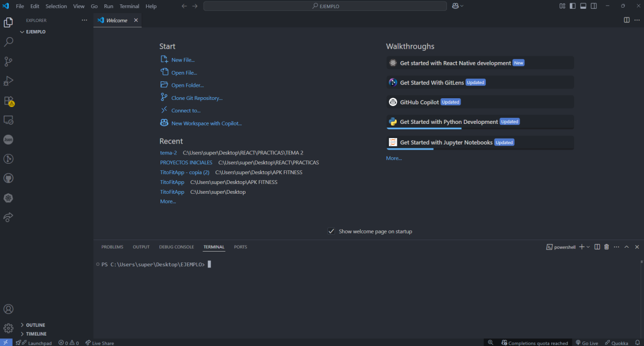This screenshot has height=346, width=644.
Task: Close the terminal panel
Action: pyautogui.click(x=637, y=247)
